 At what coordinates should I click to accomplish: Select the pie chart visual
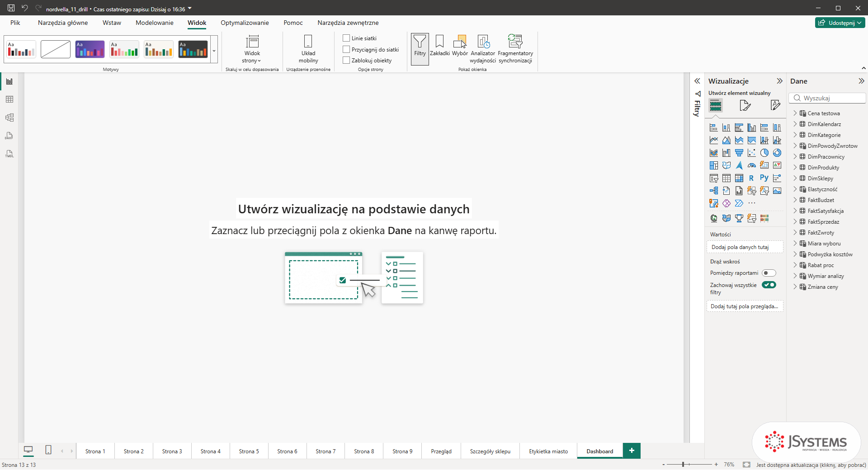coord(764,153)
